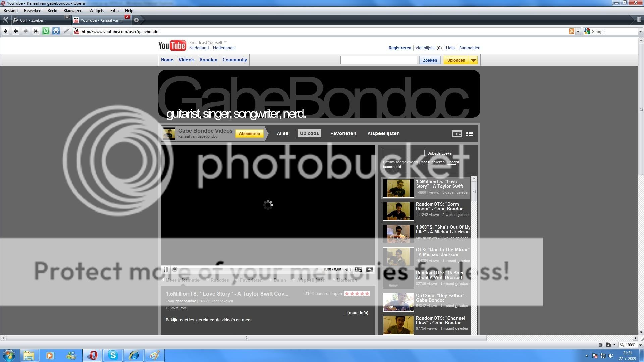The height and width of the screenshot is (362, 644).
Task: Open the Widgets menu
Action: click(x=97, y=11)
